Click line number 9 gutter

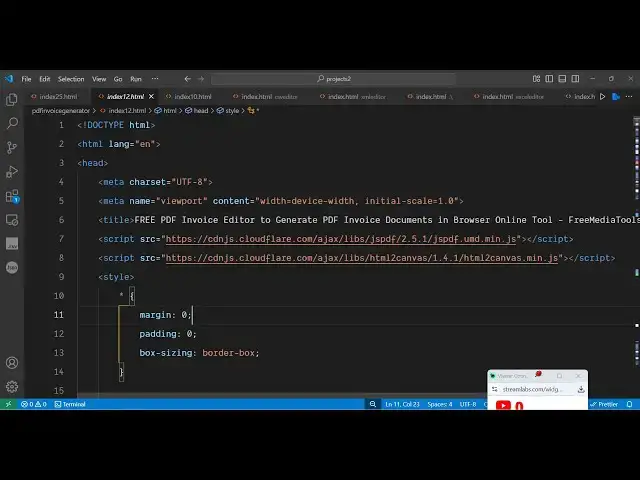coord(61,277)
